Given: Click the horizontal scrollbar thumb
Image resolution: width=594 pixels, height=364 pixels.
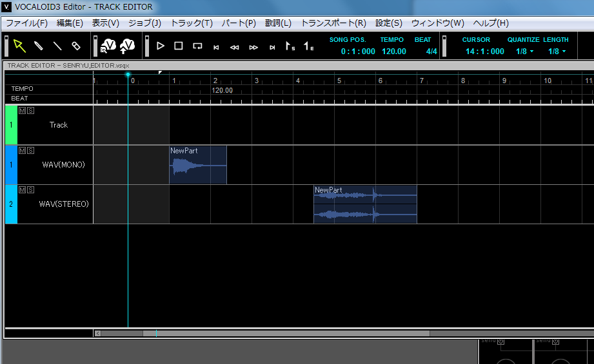Looking at the screenshot, I should coord(286,333).
